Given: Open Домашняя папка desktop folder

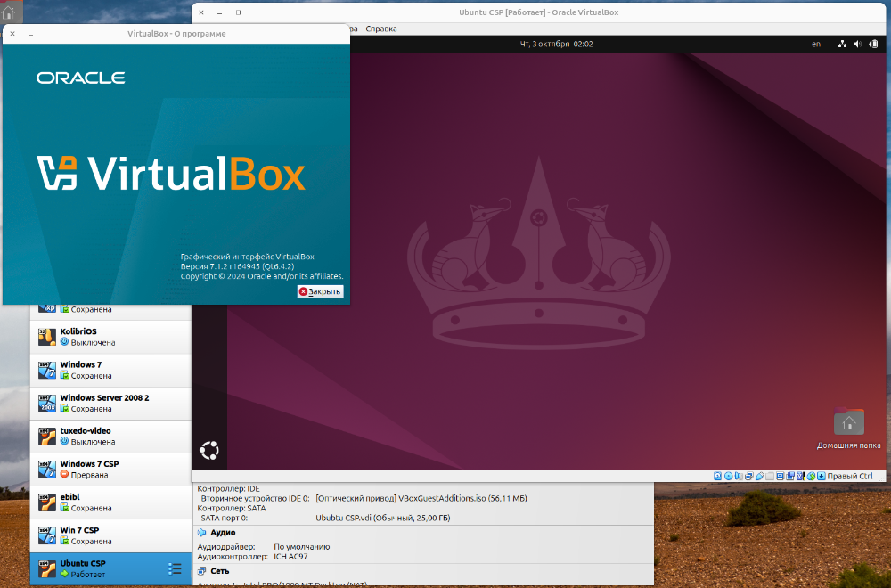Looking at the screenshot, I should click(848, 422).
